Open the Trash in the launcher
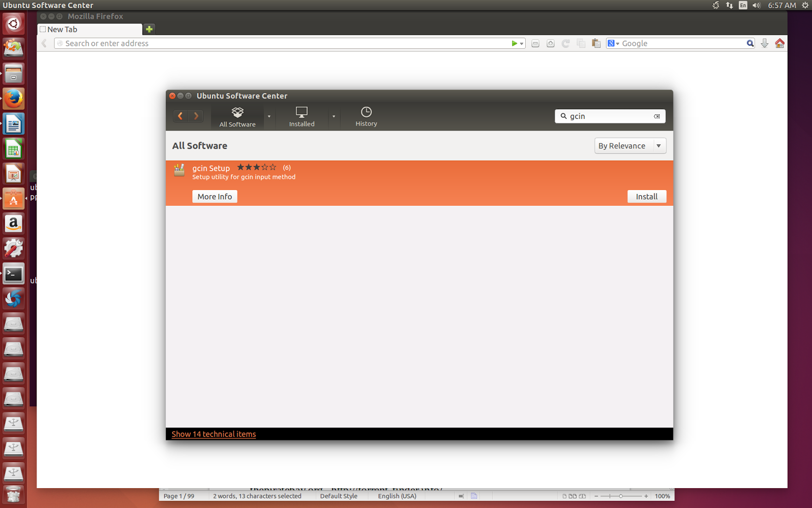The width and height of the screenshot is (812, 508). click(x=14, y=495)
